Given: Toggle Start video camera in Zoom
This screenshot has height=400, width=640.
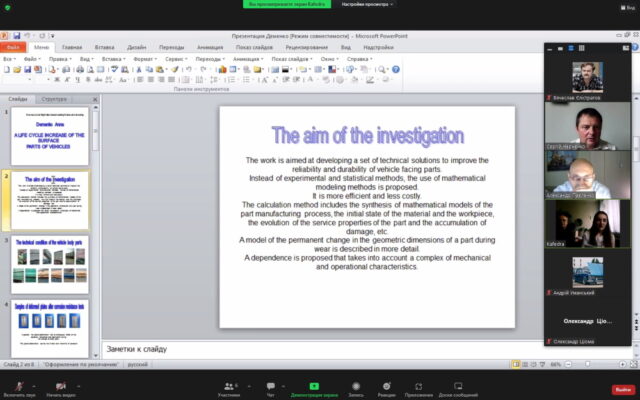Looking at the screenshot, I should 61,389.
